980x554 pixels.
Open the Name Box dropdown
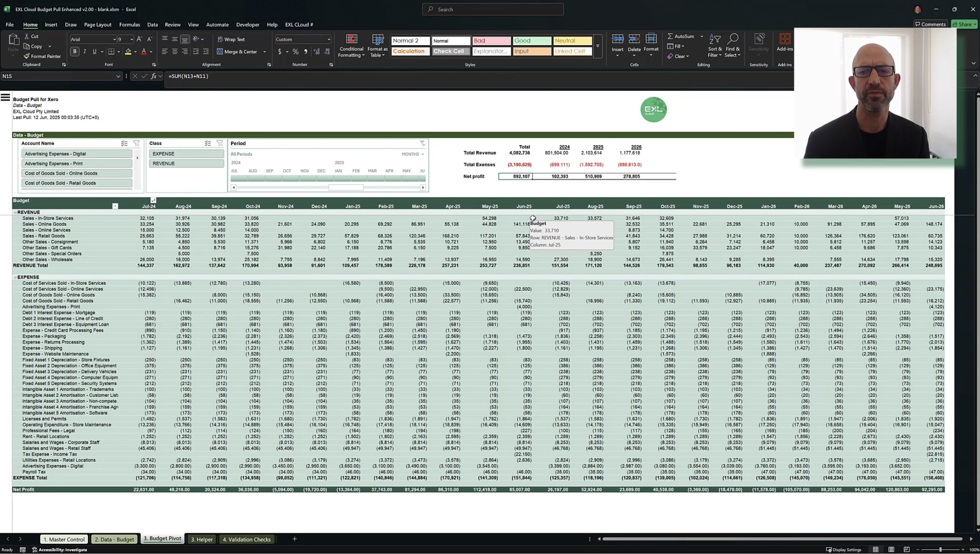coord(118,76)
